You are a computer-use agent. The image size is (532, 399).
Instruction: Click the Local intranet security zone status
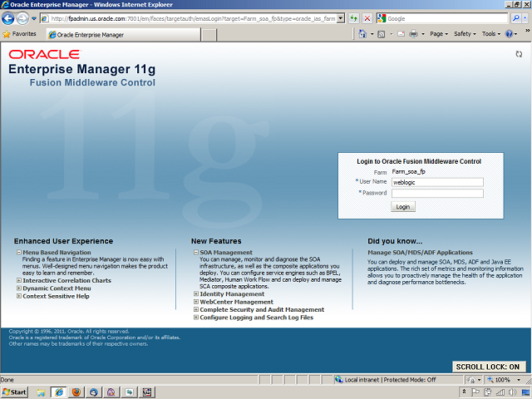(x=386, y=380)
